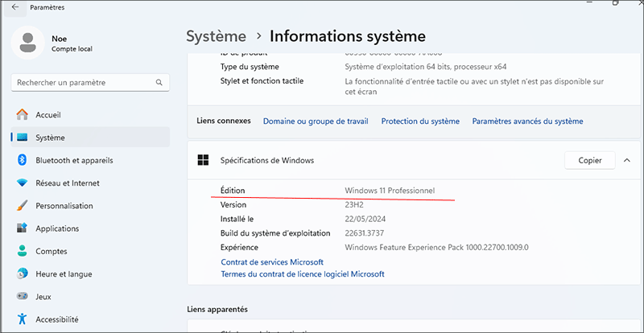Click the build number 22631.3737
Screen dimensions: 644x333
pyautogui.click(x=365, y=233)
